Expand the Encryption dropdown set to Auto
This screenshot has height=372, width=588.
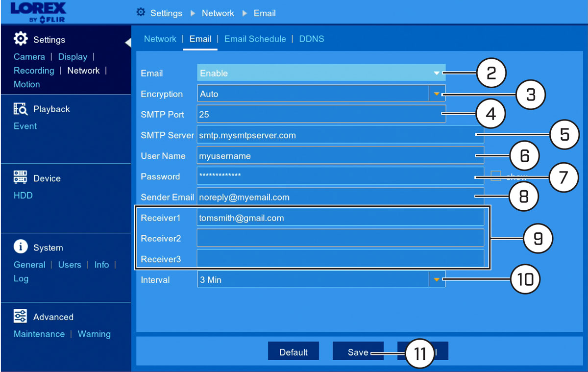pyautogui.click(x=321, y=94)
